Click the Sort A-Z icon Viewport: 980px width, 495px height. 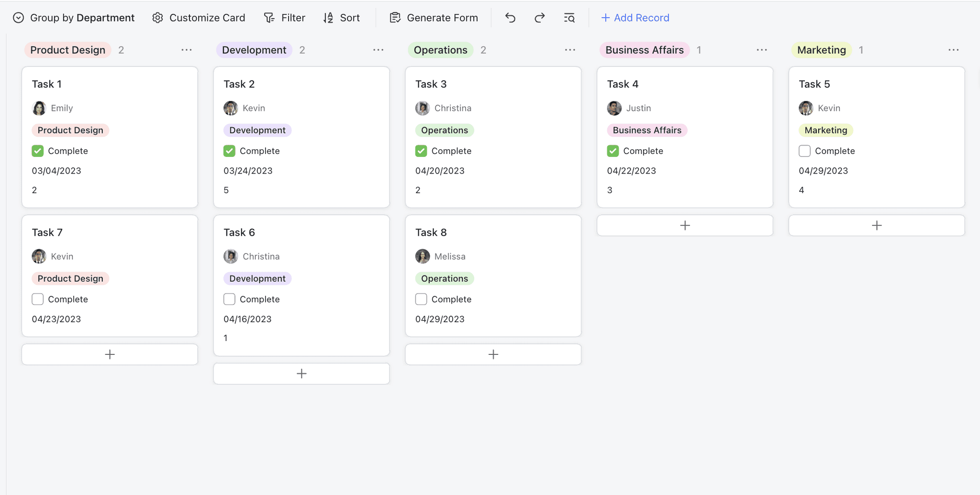(x=328, y=18)
